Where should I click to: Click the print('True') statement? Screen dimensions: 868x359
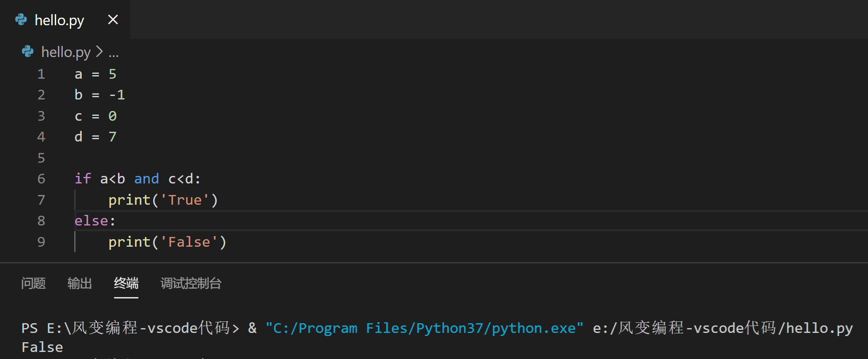pos(163,200)
